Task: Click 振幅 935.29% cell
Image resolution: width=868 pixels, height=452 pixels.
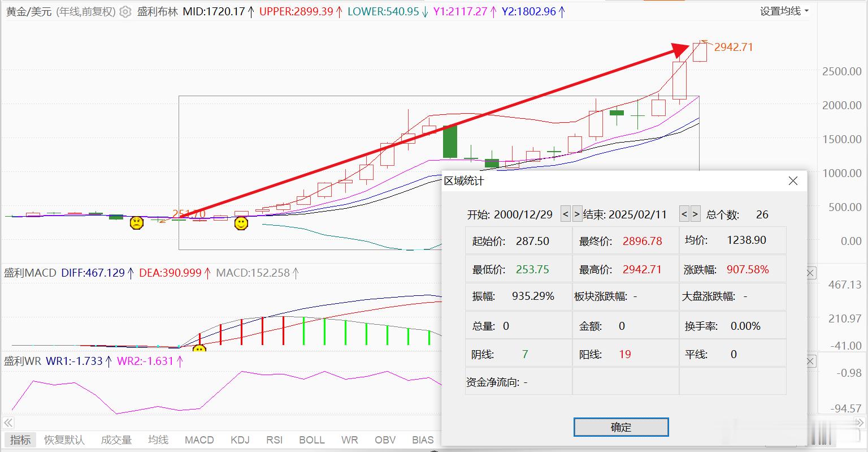Action: pyautogui.click(x=519, y=296)
